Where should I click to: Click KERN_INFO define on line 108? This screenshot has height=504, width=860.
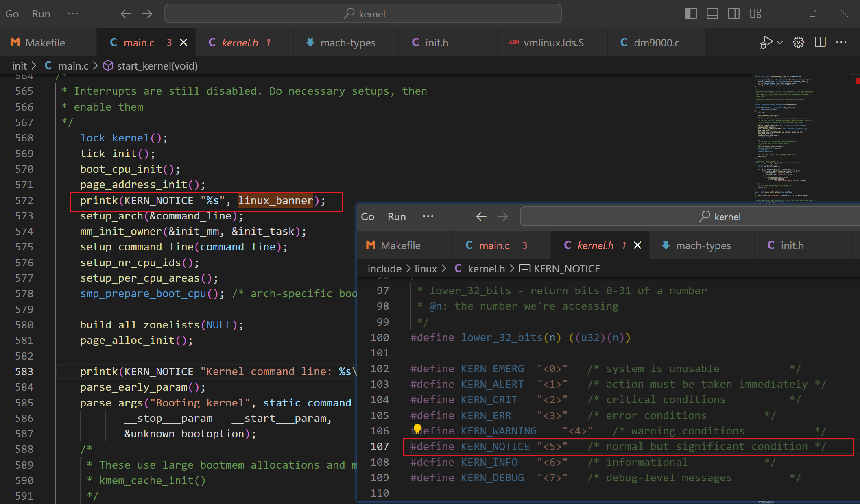click(x=489, y=462)
